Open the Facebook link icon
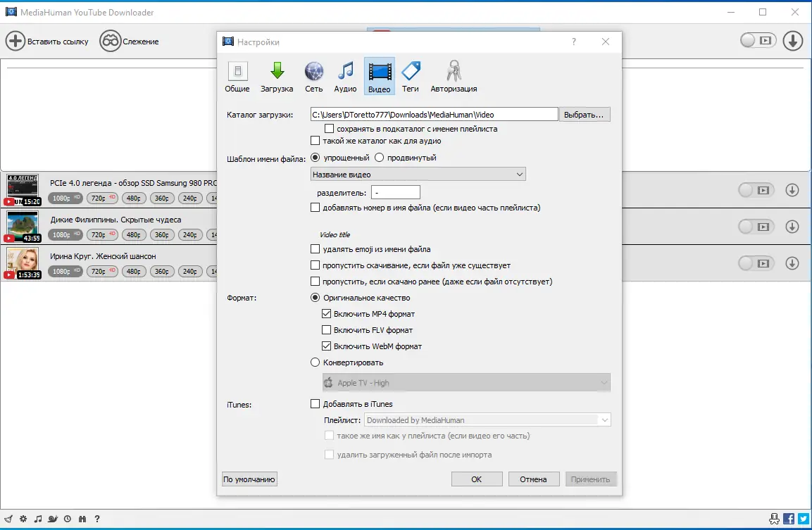The image size is (812, 530). click(789, 519)
